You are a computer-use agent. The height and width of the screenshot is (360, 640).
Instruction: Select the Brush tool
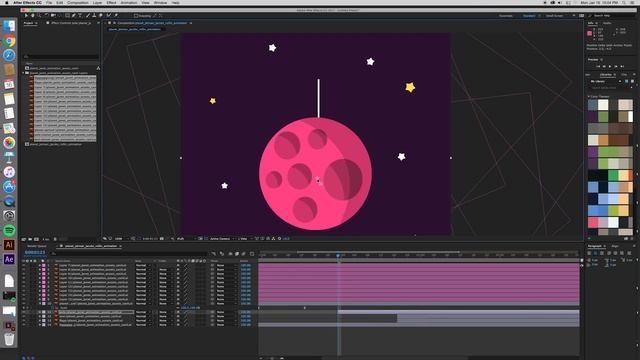88,16
